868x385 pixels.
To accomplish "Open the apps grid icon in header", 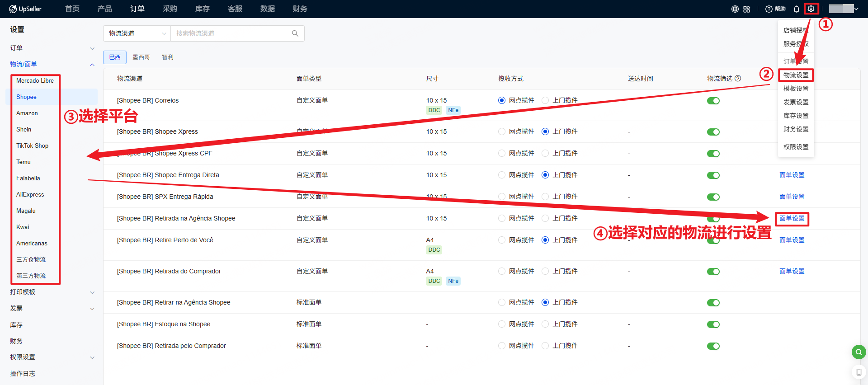I will pyautogui.click(x=747, y=9).
